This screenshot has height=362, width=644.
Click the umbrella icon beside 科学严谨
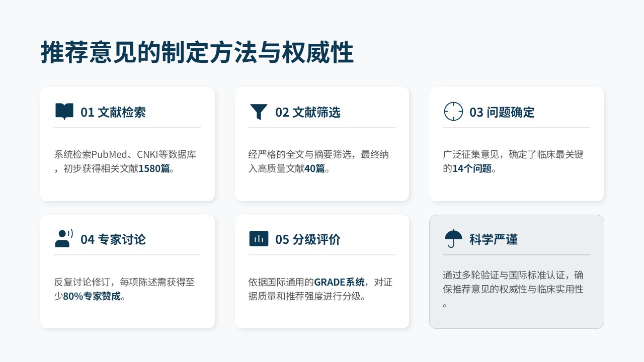[x=453, y=239]
